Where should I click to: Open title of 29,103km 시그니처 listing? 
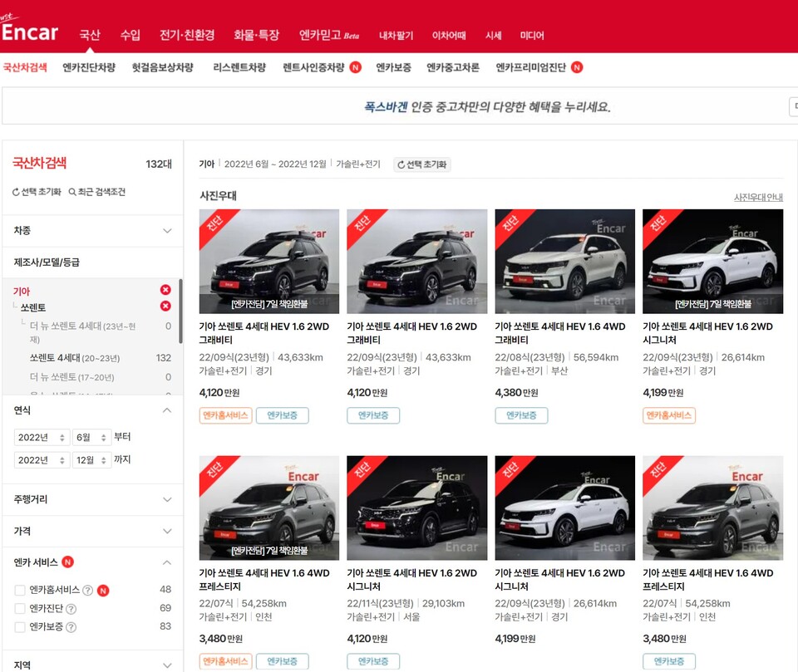(x=411, y=580)
